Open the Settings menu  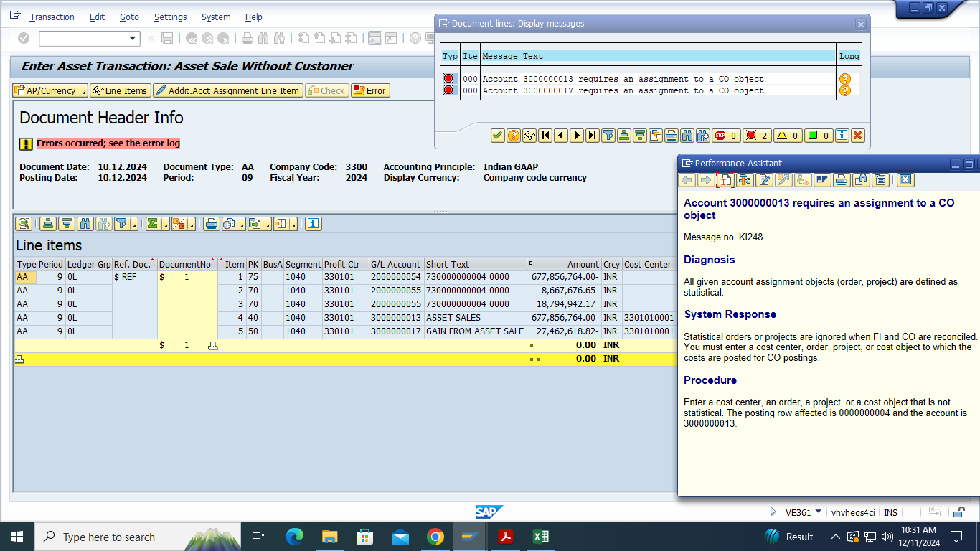coord(170,17)
